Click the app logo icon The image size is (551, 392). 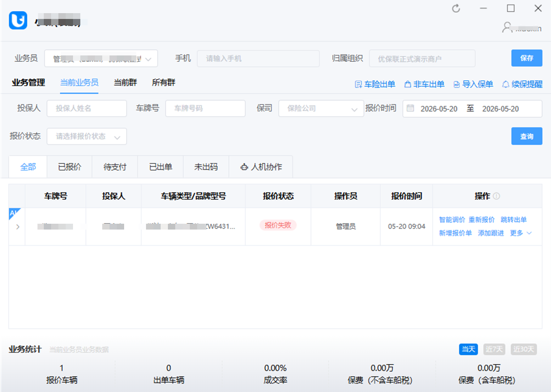click(x=18, y=20)
